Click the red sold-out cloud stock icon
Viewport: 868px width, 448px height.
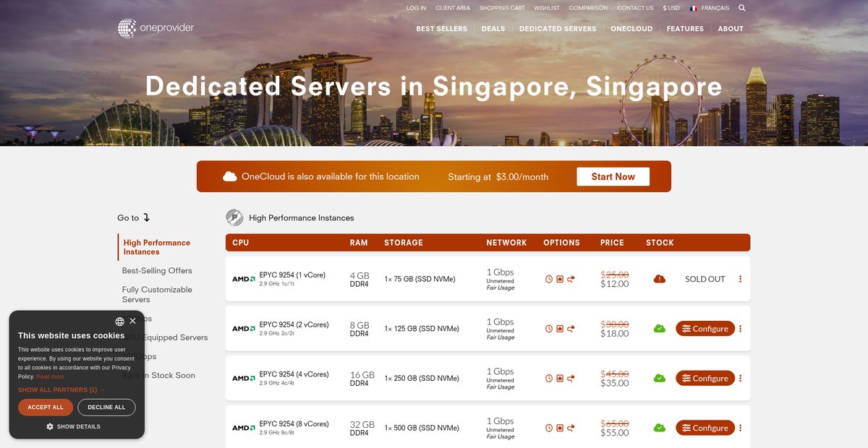coord(660,279)
